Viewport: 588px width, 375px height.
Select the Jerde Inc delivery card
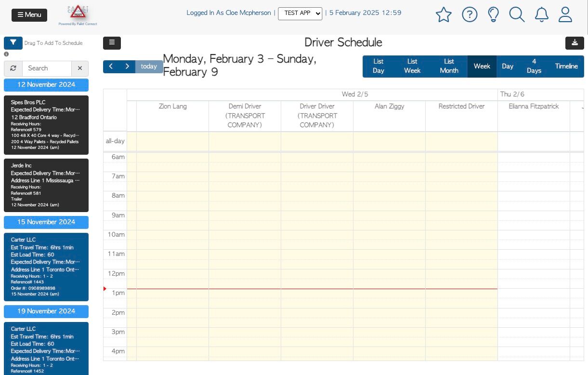(x=46, y=185)
